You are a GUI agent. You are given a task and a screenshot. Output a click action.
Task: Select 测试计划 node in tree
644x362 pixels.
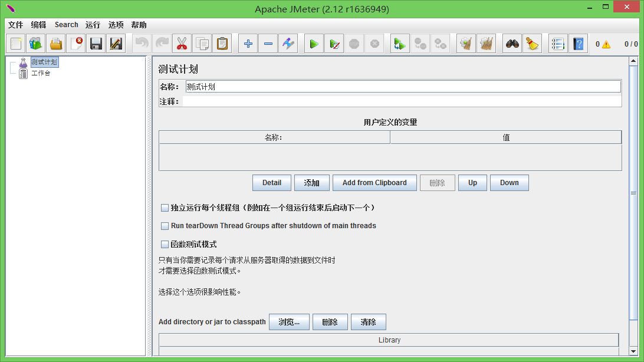pos(44,62)
